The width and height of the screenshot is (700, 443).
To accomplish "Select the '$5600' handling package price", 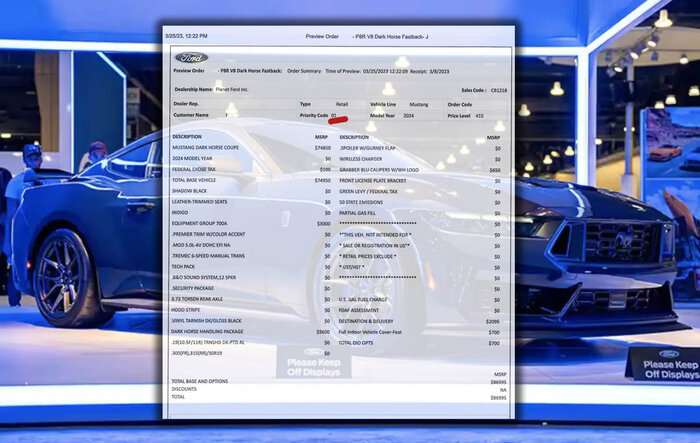I will pyautogui.click(x=323, y=332).
